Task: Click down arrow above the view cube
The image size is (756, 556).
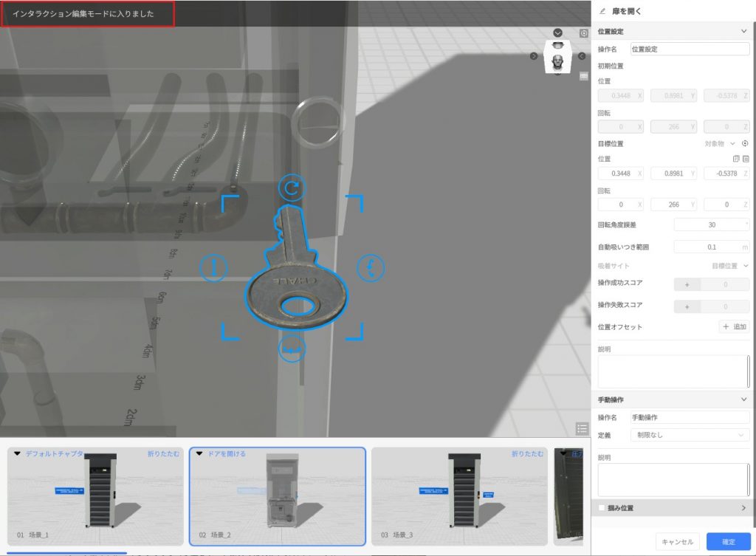Action: (558, 33)
